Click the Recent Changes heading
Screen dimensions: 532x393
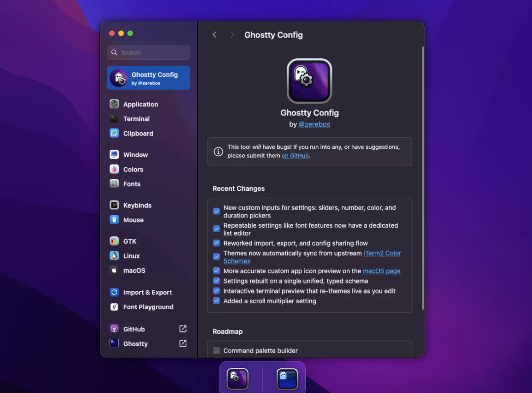coord(238,188)
